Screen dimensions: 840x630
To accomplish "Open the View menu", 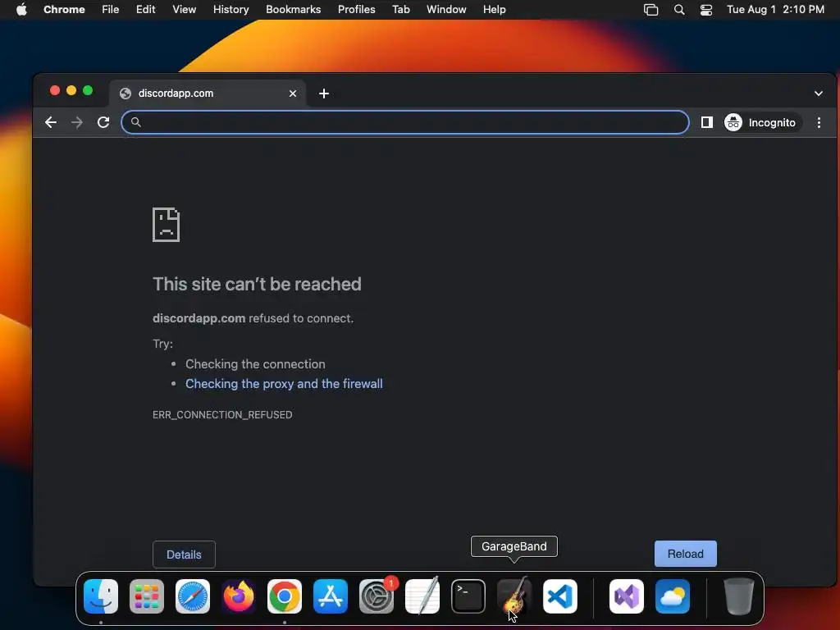I will point(184,9).
